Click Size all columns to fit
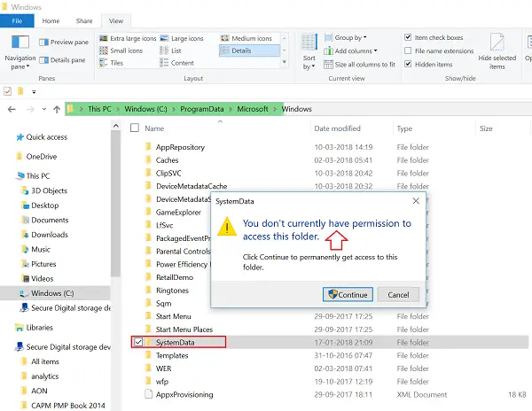 [x=360, y=65]
